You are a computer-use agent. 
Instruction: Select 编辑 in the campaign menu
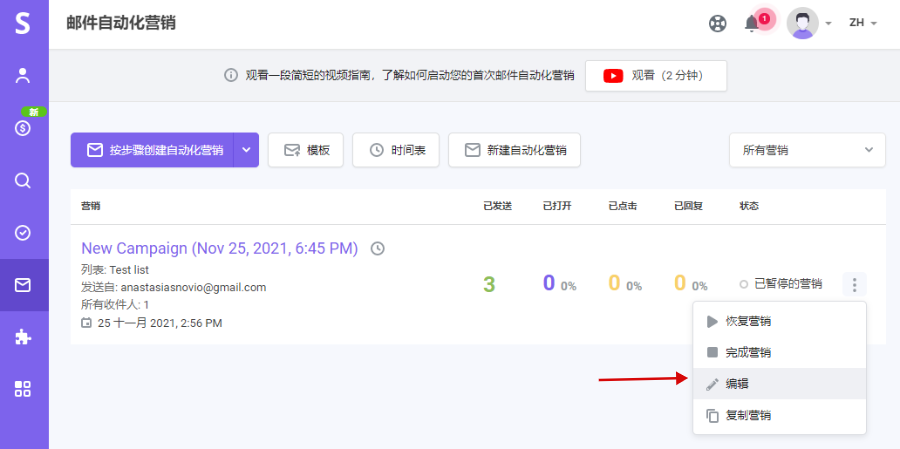[x=779, y=384]
